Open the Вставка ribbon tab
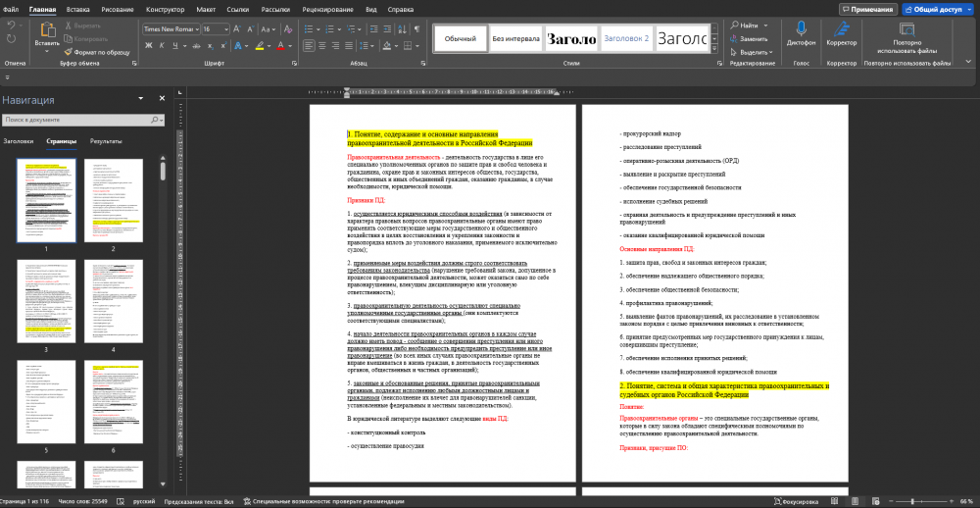 [x=78, y=9]
